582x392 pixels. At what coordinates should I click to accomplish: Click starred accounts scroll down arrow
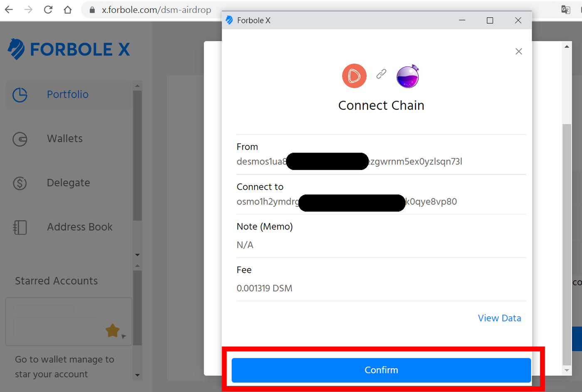[137, 375]
